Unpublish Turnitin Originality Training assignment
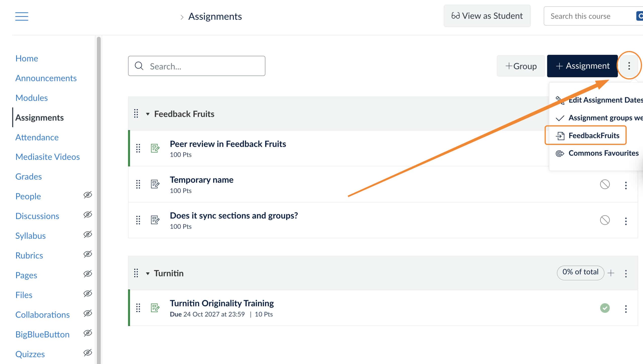This screenshot has height=364, width=643. 605,308
